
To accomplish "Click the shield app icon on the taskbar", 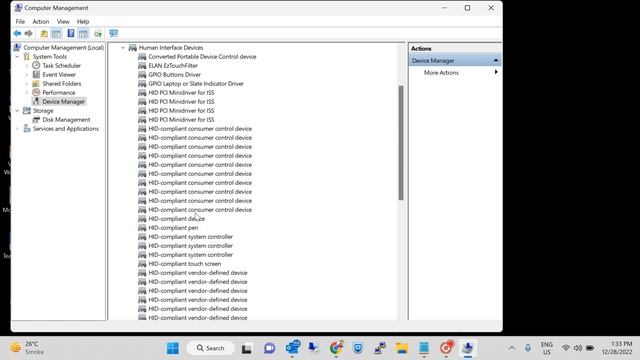I will click(x=358, y=348).
